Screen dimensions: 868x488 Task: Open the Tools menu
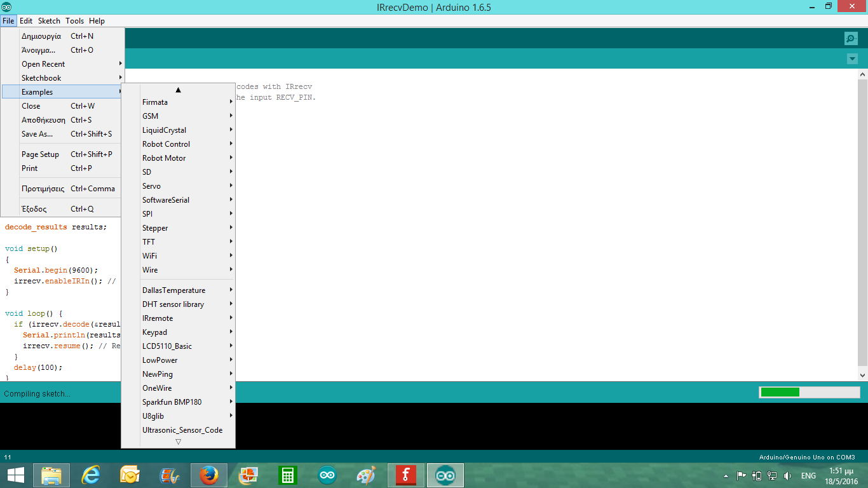pos(75,21)
